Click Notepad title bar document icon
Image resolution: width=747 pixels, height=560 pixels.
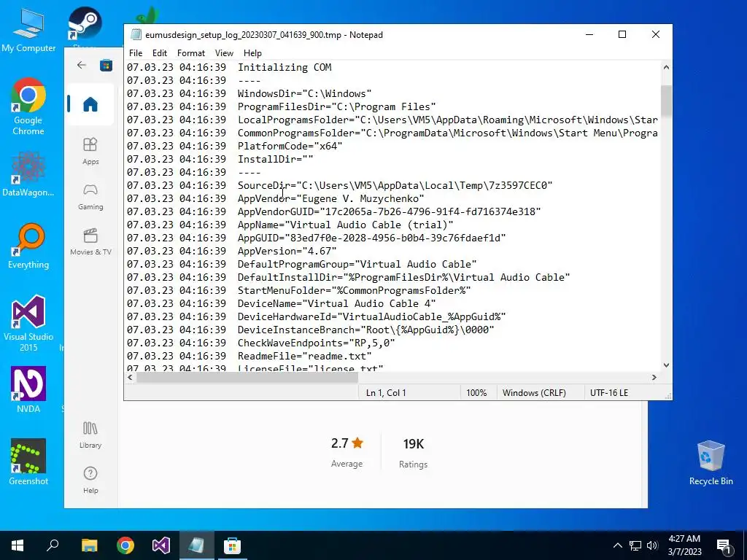pyautogui.click(x=136, y=35)
